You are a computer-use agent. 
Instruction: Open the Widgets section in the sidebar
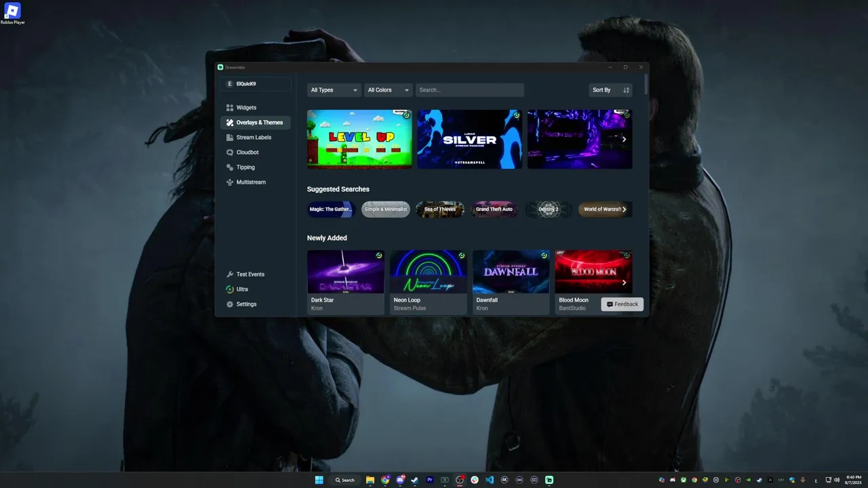coord(255,108)
